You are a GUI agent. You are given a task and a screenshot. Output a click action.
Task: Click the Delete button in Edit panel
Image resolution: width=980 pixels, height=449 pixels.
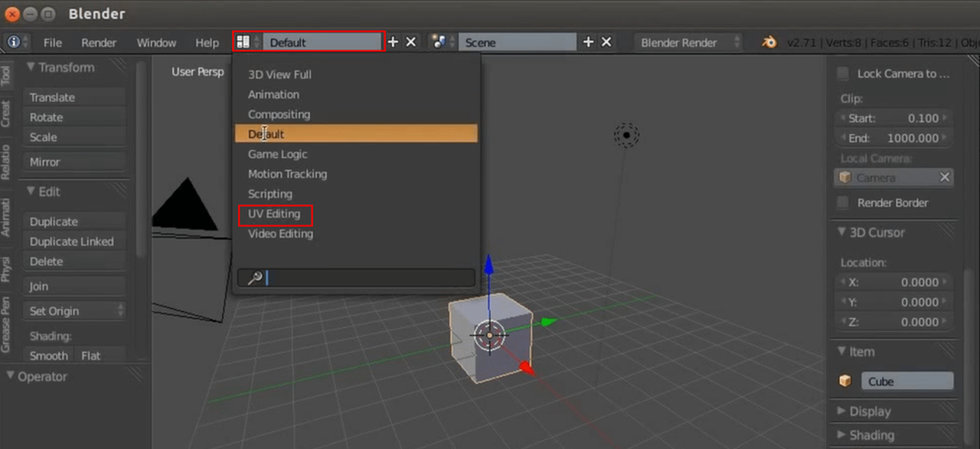pyautogui.click(x=75, y=261)
